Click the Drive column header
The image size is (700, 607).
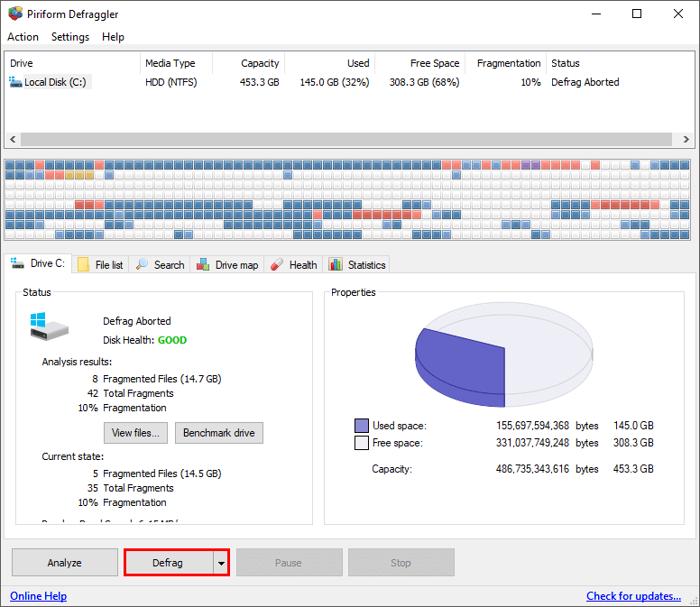[73, 63]
